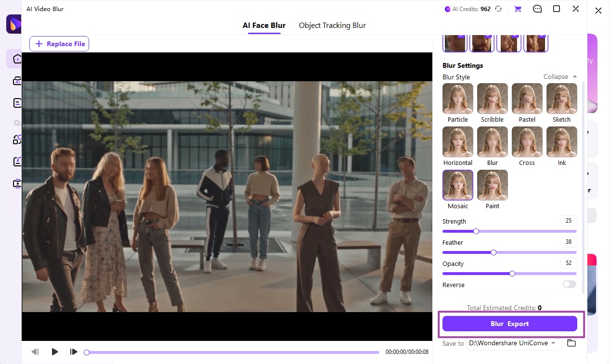The image size is (610, 364).
Task: Click the Strength value field showing 25
Action: click(569, 221)
